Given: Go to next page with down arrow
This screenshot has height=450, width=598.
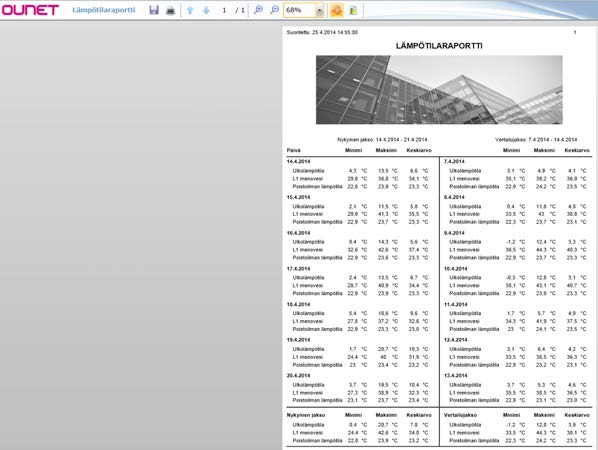Looking at the screenshot, I should (x=206, y=10).
